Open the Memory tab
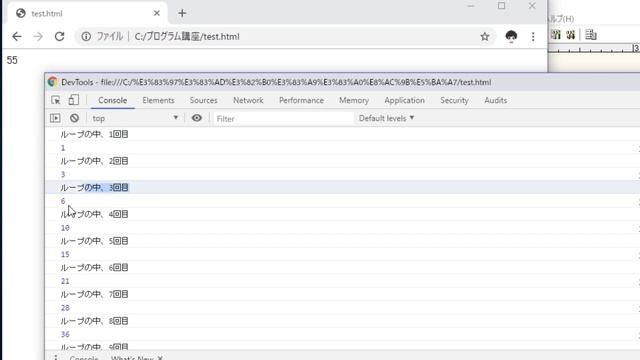The width and height of the screenshot is (640, 360). point(354,100)
